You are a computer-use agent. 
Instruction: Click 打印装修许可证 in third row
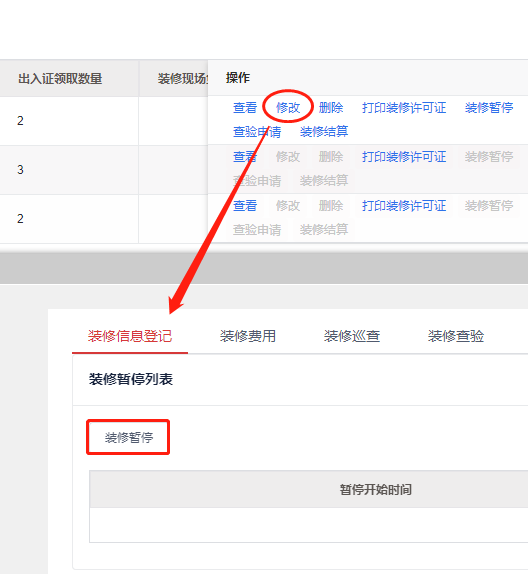pyautogui.click(x=404, y=206)
